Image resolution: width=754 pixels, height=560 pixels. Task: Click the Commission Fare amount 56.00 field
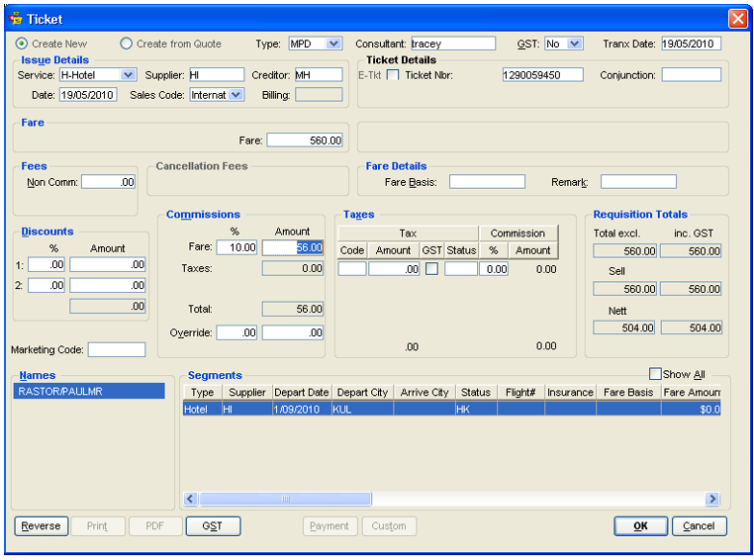(292, 247)
